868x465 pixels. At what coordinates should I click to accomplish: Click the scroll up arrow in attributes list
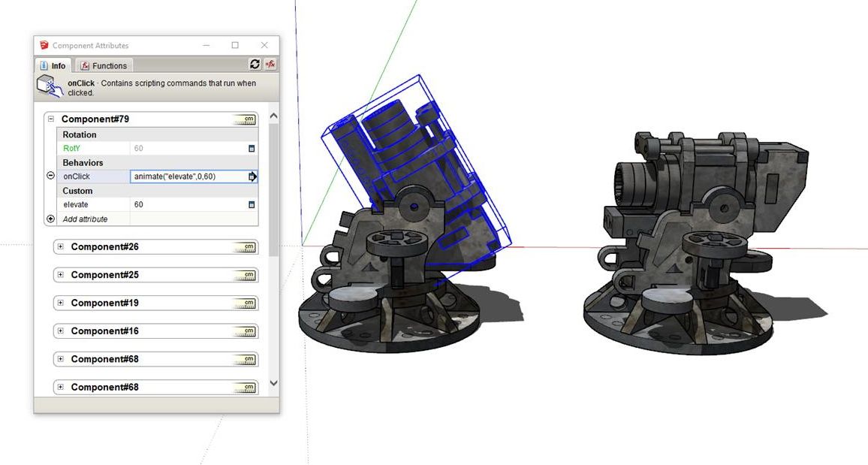273,116
